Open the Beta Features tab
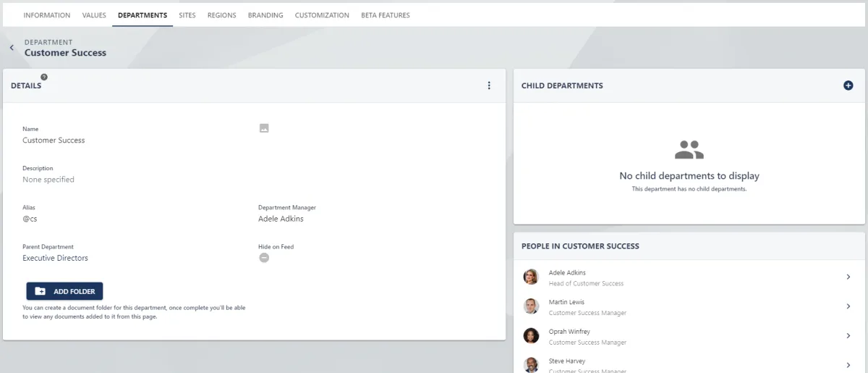 386,15
